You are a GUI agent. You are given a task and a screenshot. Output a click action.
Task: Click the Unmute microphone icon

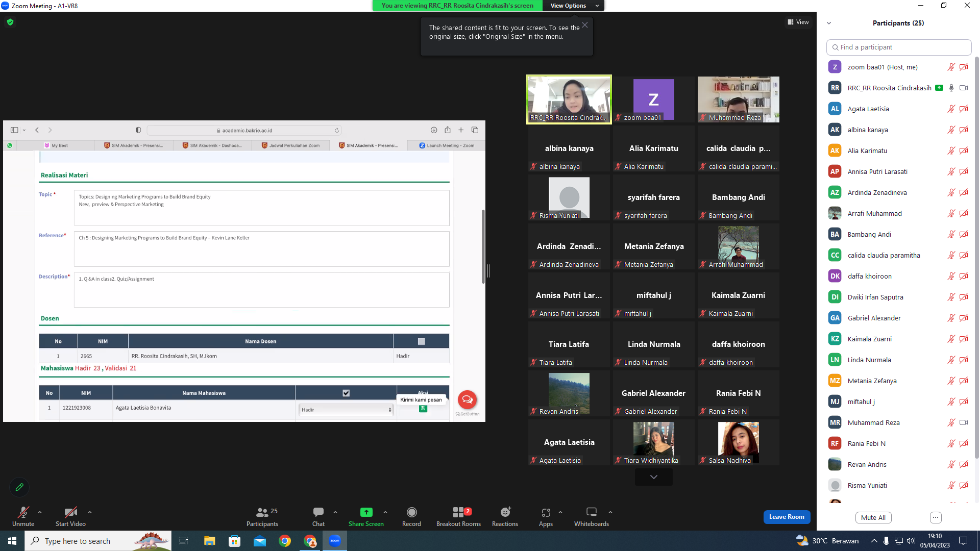(x=23, y=512)
